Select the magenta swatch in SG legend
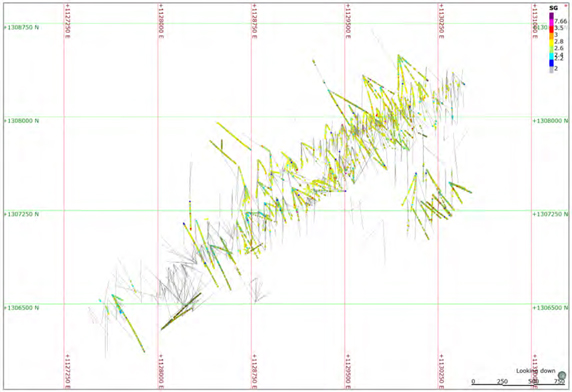 click(x=552, y=23)
